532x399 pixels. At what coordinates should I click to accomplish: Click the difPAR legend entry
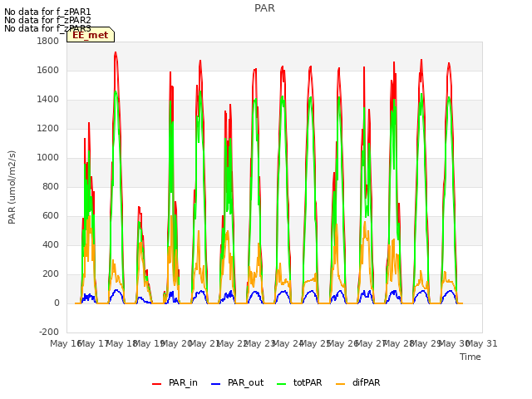click(x=358, y=382)
